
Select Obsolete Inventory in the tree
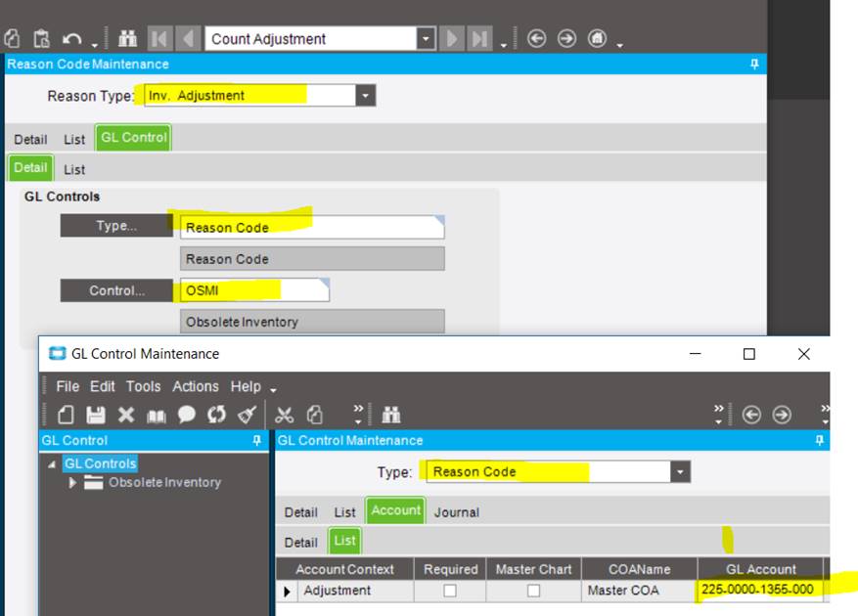(x=164, y=482)
